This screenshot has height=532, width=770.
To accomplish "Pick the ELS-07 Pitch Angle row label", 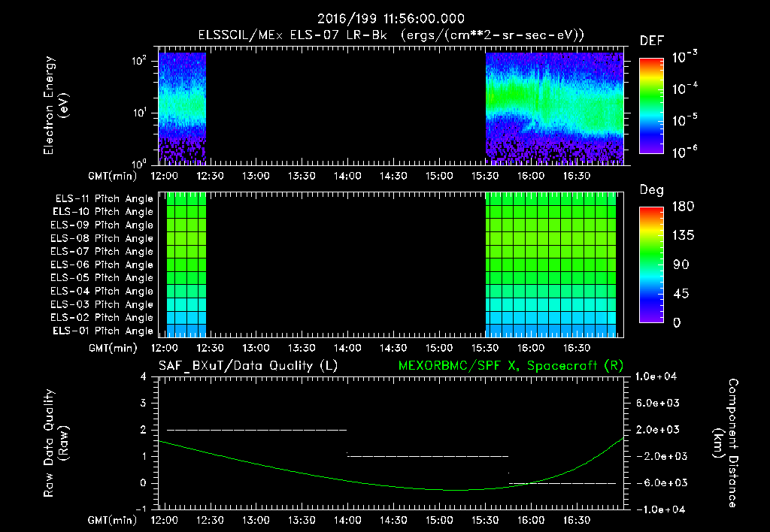I will coord(102,252).
